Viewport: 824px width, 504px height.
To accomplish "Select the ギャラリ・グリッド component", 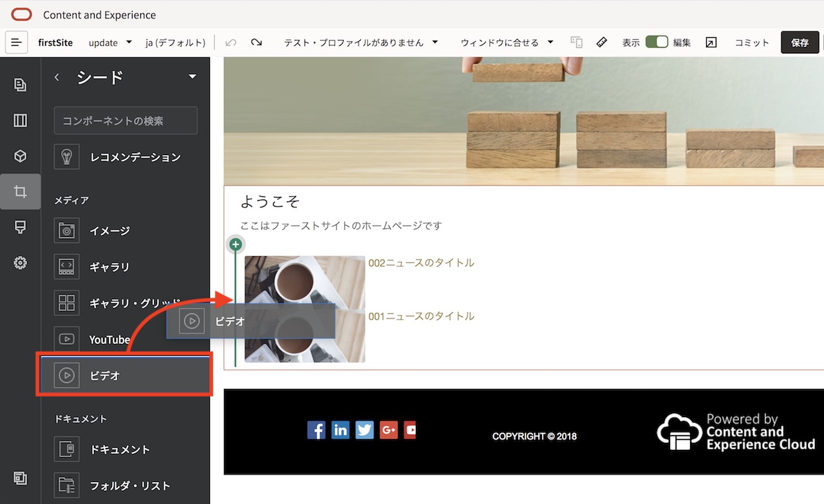I will pyautogui.click(x=66, y=303).
